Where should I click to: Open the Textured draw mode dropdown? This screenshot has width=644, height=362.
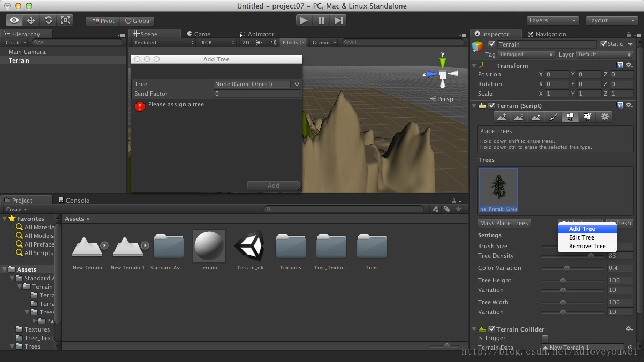point(164,42)
